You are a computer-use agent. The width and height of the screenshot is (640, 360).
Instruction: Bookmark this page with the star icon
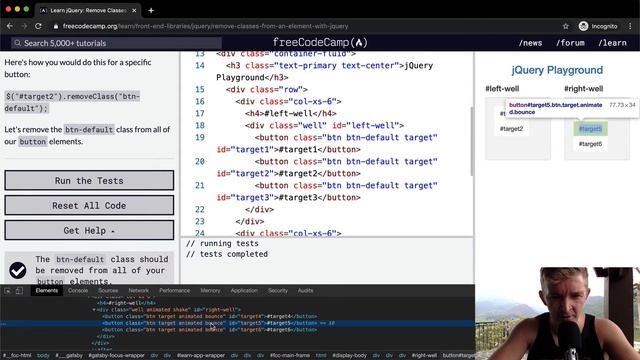pyautogui.click(x=565, y=26)
